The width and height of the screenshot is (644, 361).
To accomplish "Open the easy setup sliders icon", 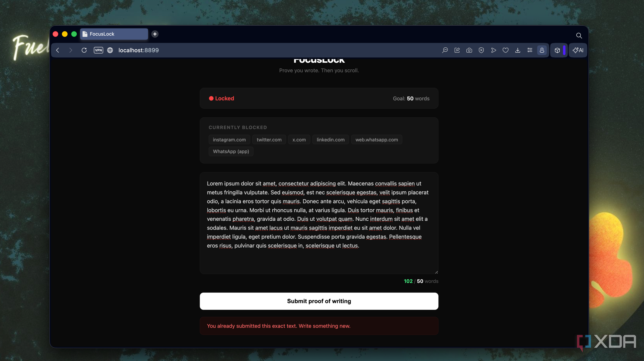I will (x=530, y=50).
